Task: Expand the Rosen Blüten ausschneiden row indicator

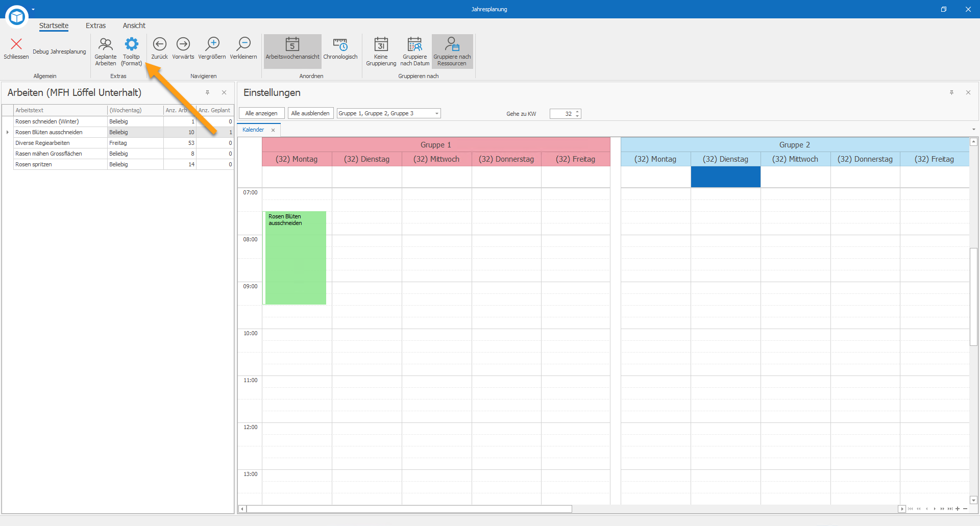Action: pos(8,132)
